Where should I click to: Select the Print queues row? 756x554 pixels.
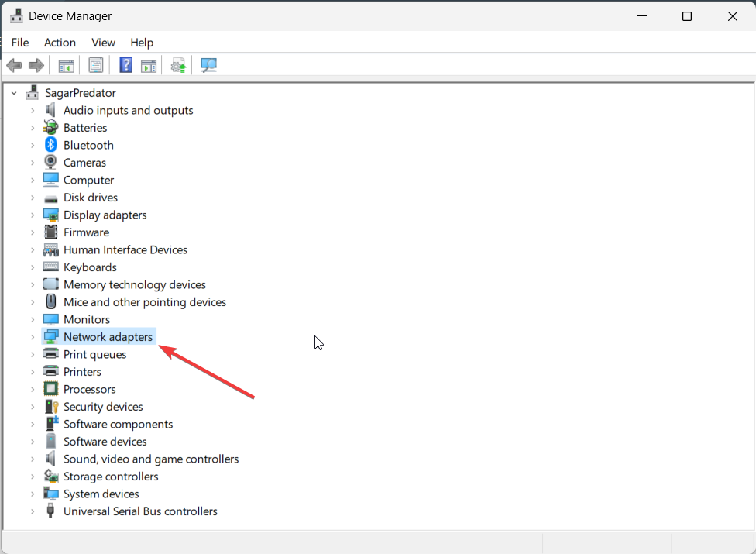(x=95, y=354)
